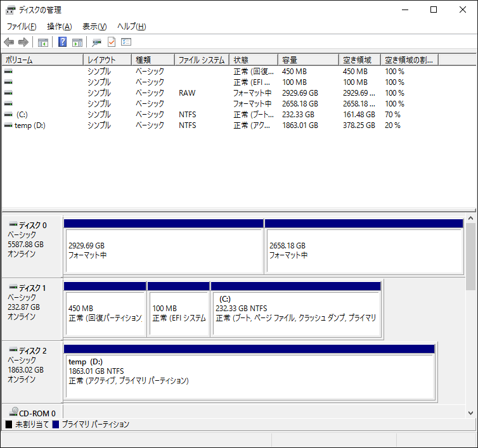
Task: Toggle the action pane toolbar icon
Action: 77,42
